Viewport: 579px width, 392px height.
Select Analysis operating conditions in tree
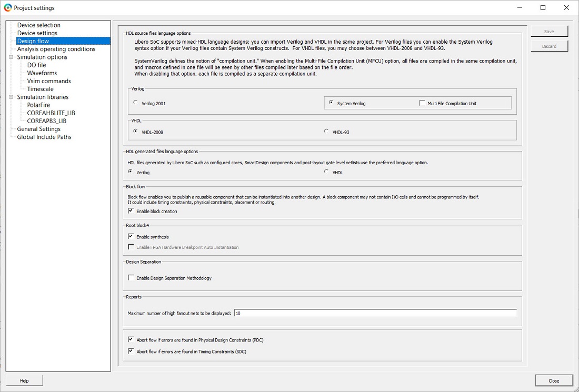(56, 49)
